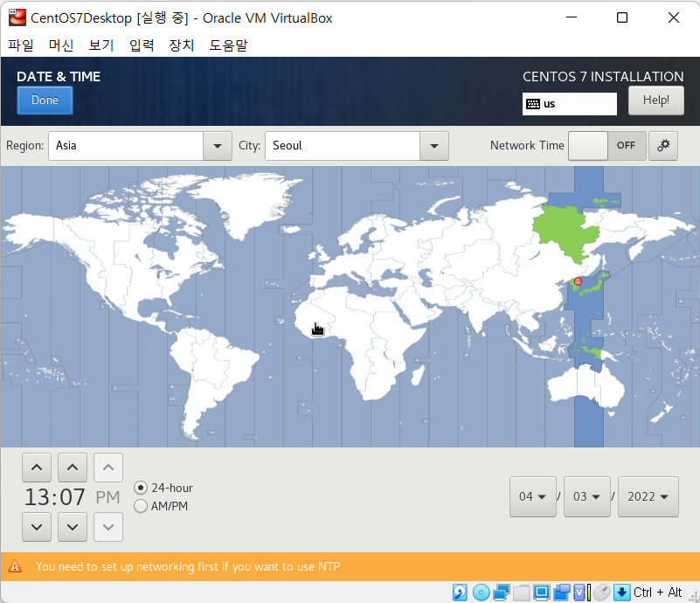Screen dimensions: 700x603
Task: Open the 입력 menu
Action: tap(142, 45)
